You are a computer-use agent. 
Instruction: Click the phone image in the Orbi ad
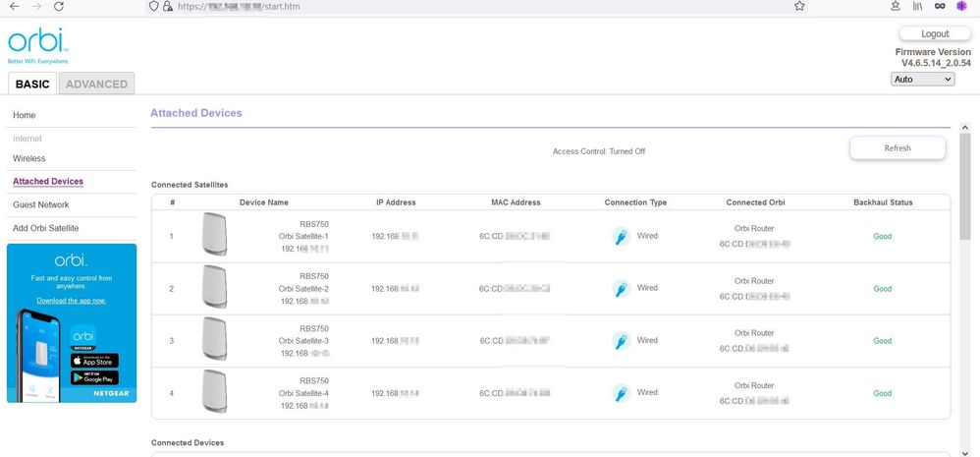click(x=36, y=355)
